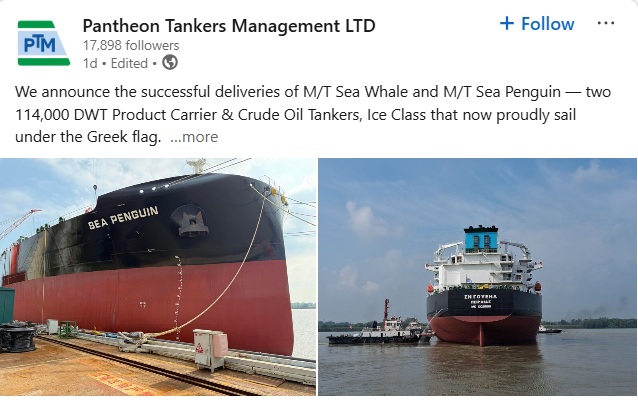Click the post announcement text
The width and height of the screenshot is (638, 404).
click(312, 114)
